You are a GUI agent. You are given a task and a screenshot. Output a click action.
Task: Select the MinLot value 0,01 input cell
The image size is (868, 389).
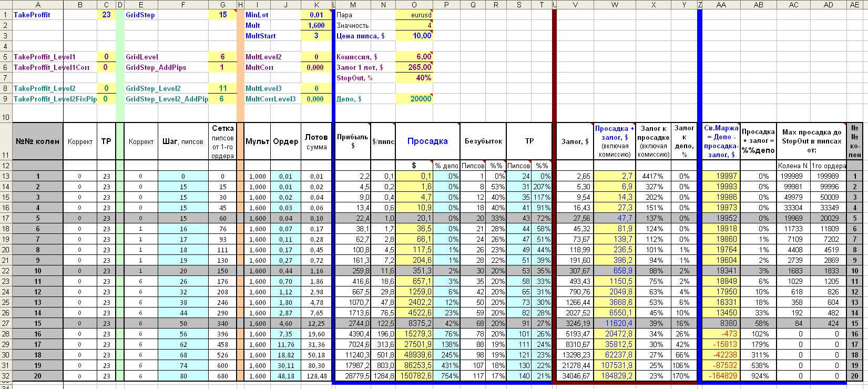pos(316,15)
